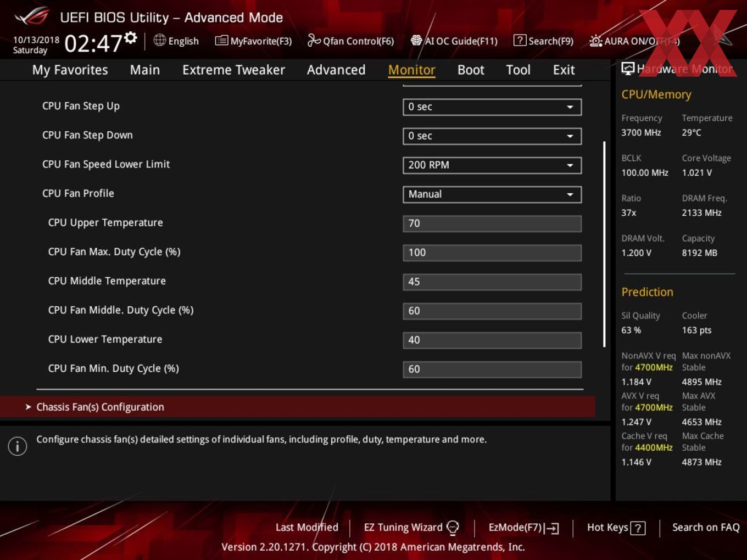Screen dimensions: 747x560
Task: Click the Hardware Monitor screen icon
Action: pos(628,68)
